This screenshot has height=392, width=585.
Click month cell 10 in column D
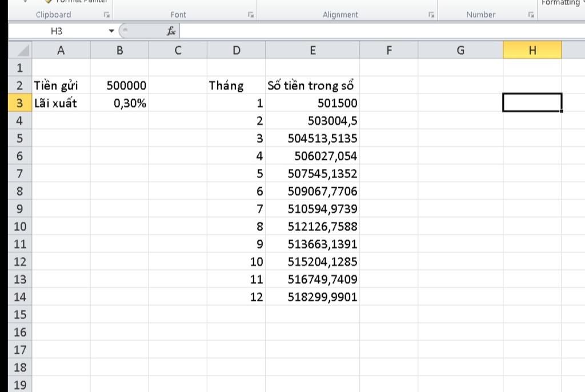(236, 261)
